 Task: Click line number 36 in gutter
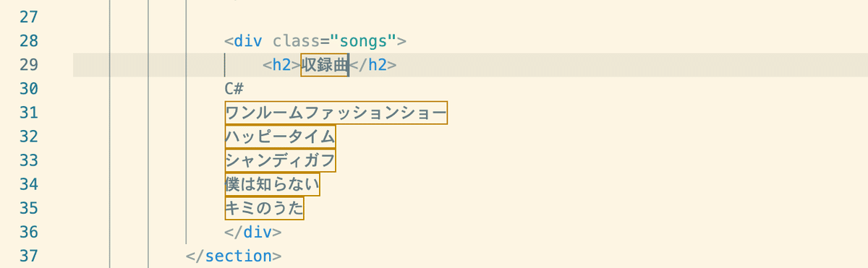(28, 232)
